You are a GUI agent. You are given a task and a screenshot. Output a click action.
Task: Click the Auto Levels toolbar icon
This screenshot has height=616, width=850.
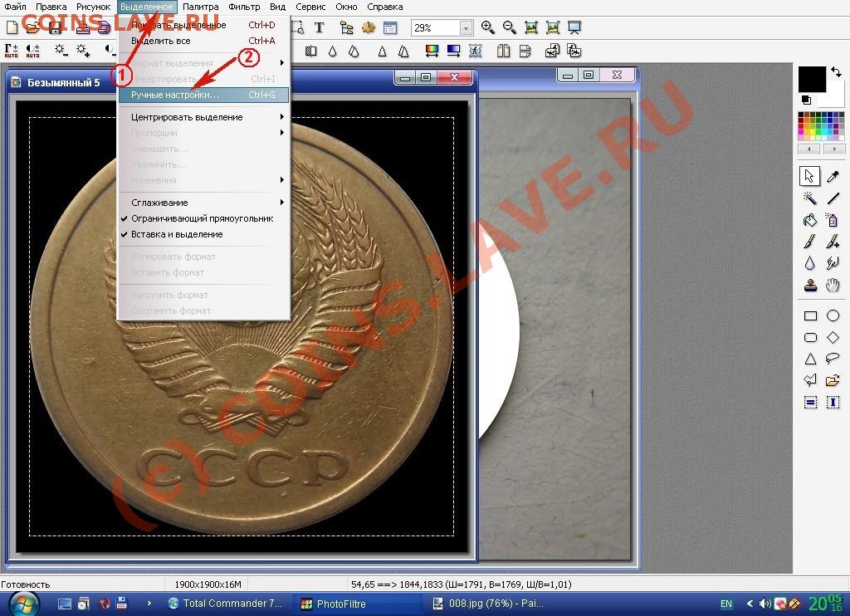coord(12,51)
